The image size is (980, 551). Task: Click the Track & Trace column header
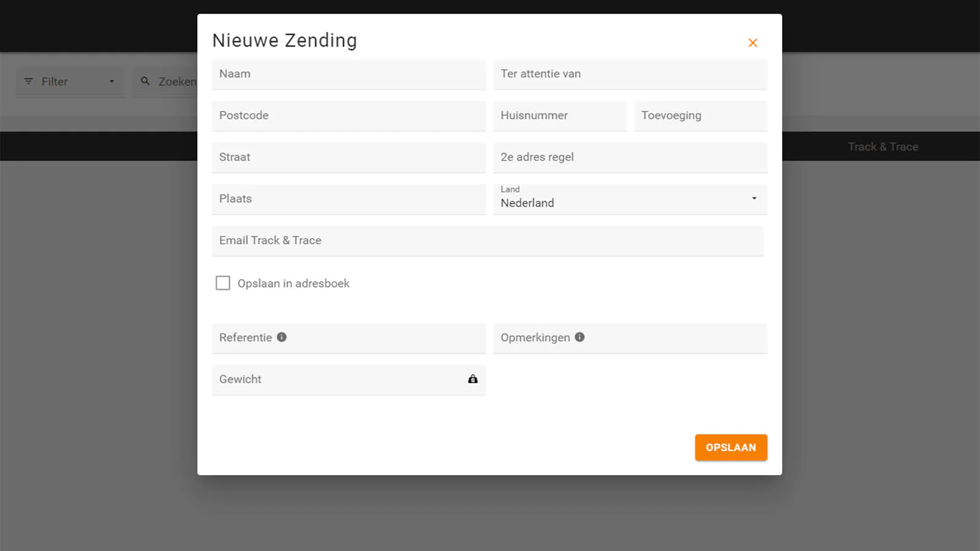tap(883, 147)
